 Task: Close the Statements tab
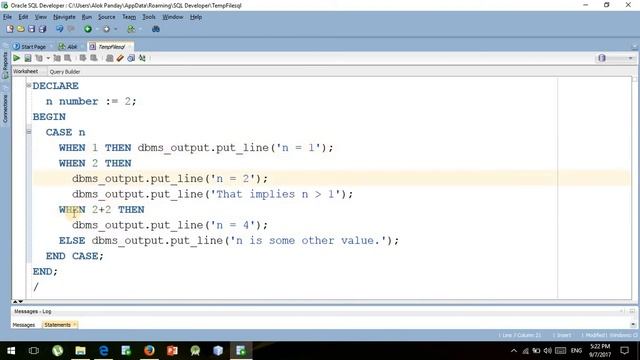pos(74,325)
